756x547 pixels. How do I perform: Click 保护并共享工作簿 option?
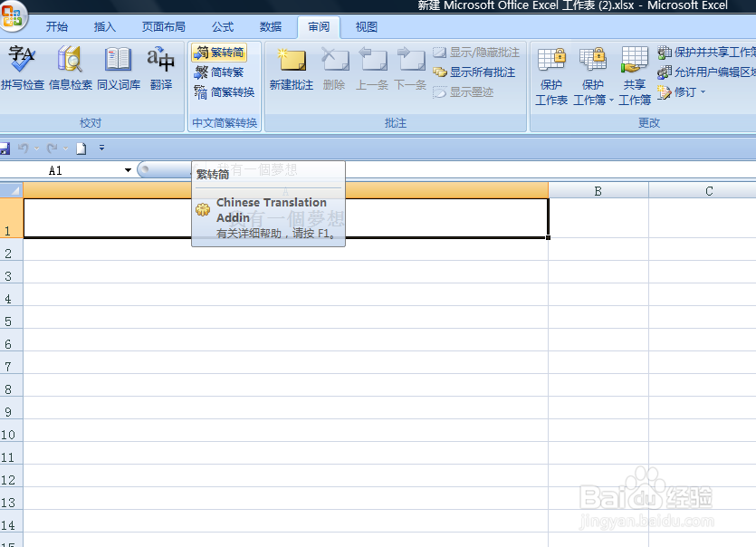pos(706,53)
